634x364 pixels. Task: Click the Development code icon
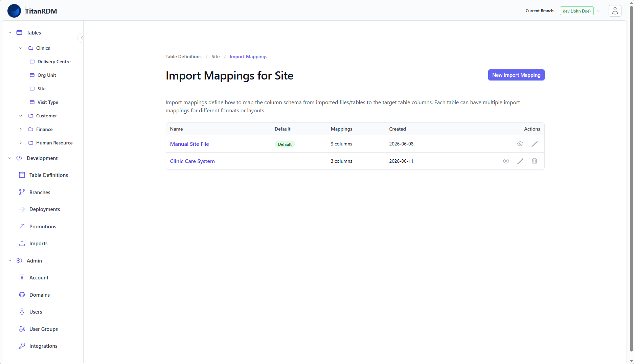click(x=19, y=158)
